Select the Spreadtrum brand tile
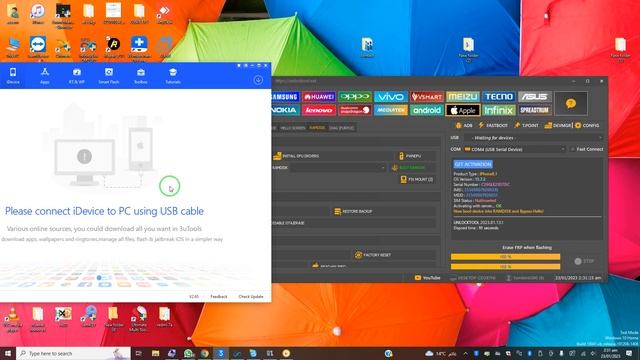 [535, 110]
